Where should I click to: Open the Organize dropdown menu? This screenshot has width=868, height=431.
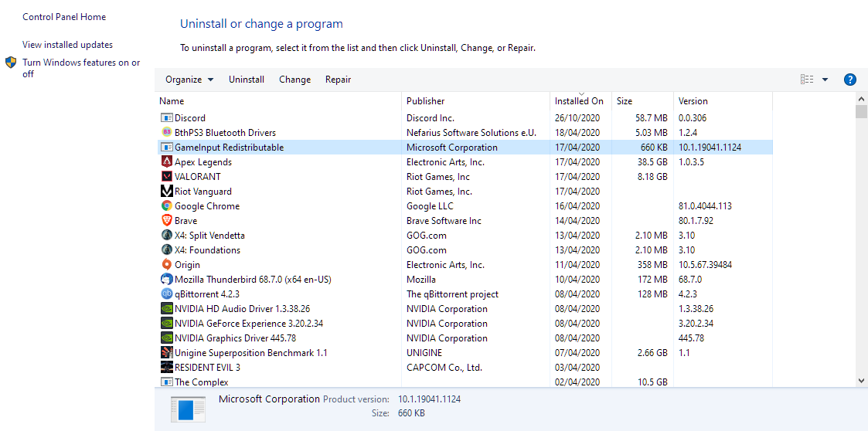click(x=189, y=80)
